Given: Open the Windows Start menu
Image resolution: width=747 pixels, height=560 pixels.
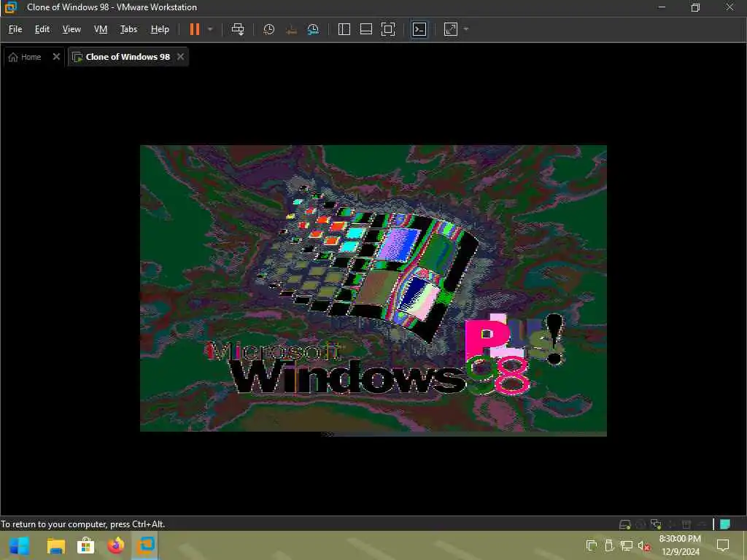Looking at the screenshot, I should 20,545.
